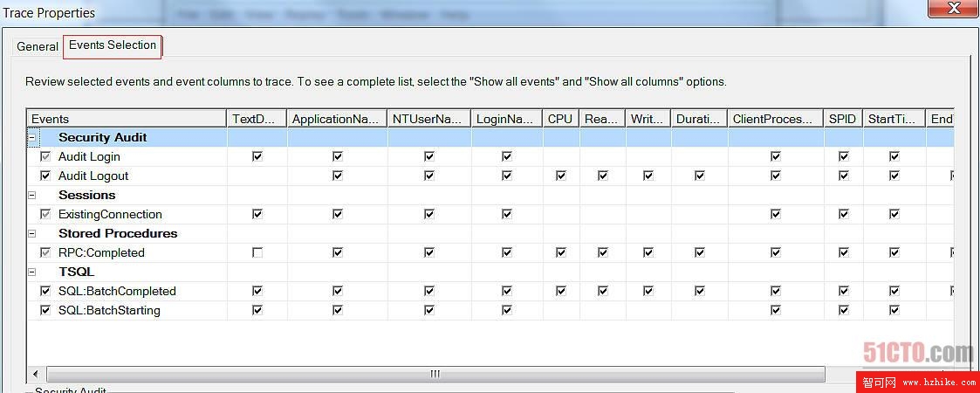The height and width of the screenshot is (393, 980).
Task: Select the SQL:BatchCompleted row label
Action: (x=118, y=291)
